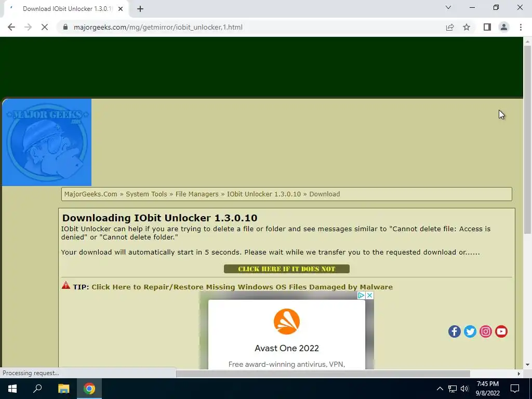The height and width of the screenshot is (399, 532).
Task: Open Windows taskbar search
Action: pyautogui.click(x=37, y=389)
